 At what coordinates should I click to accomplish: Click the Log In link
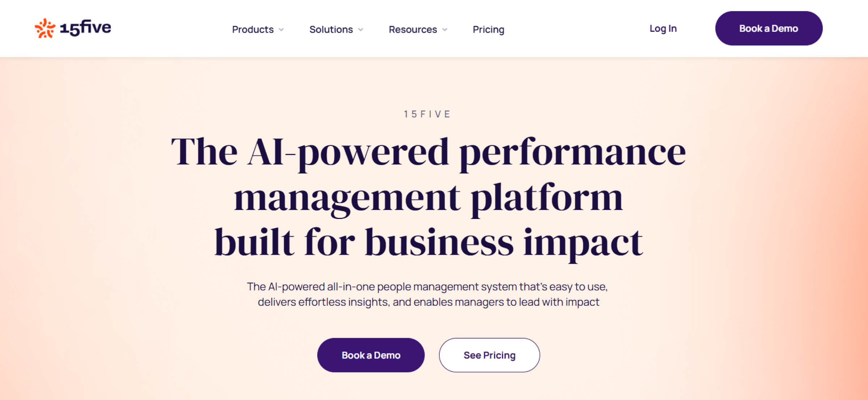tap(663, 29)
